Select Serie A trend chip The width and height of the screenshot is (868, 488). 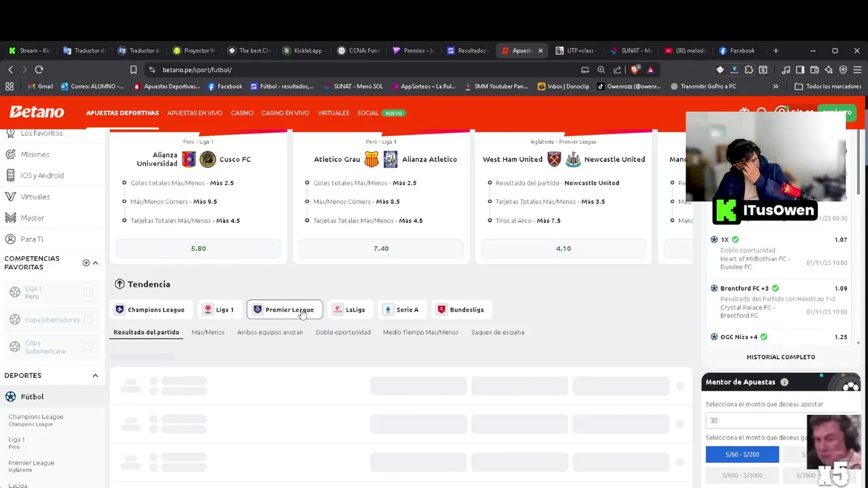point(401,310)
